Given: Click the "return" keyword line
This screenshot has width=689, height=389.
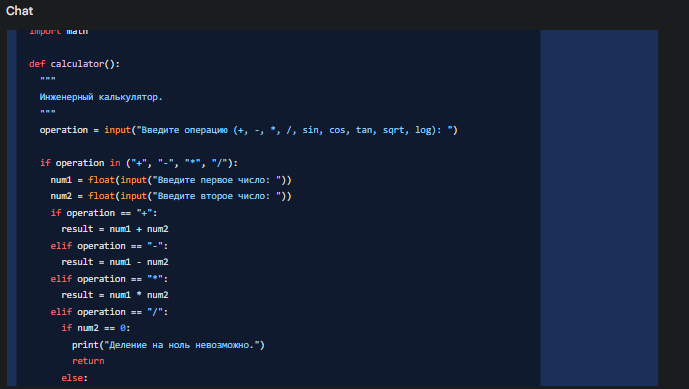Looking at the screenshot, I should click(x=88, y=361).
